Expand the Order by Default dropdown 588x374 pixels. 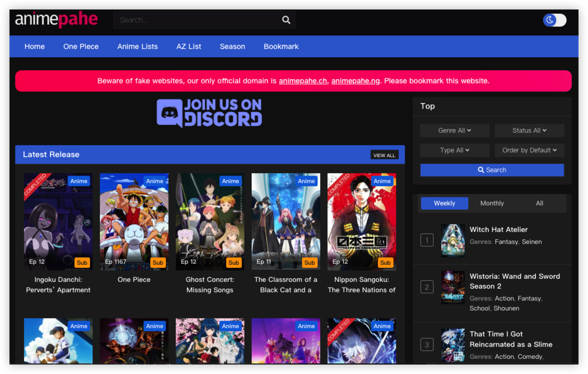point(529,150)
